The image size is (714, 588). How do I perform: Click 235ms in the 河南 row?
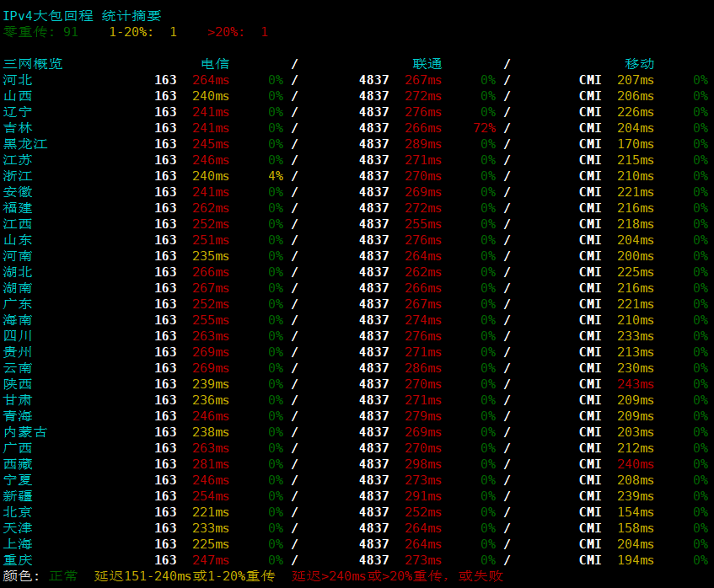[x=211, y=256]
